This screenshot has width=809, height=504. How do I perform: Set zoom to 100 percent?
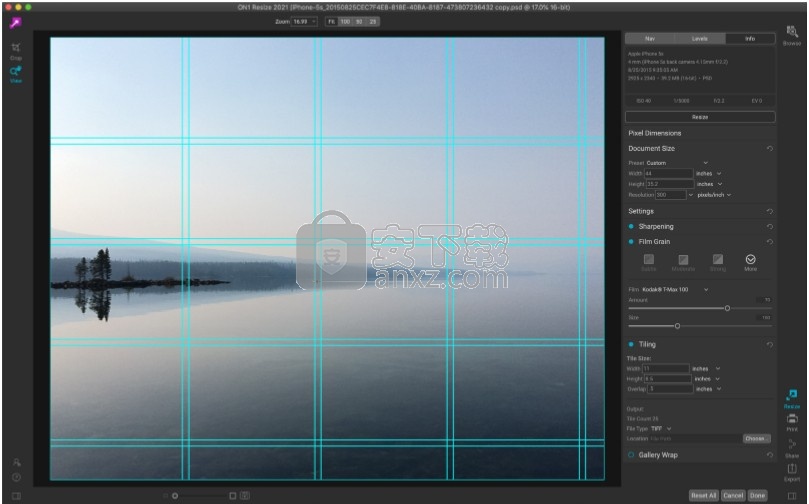(x=345, y=22)
